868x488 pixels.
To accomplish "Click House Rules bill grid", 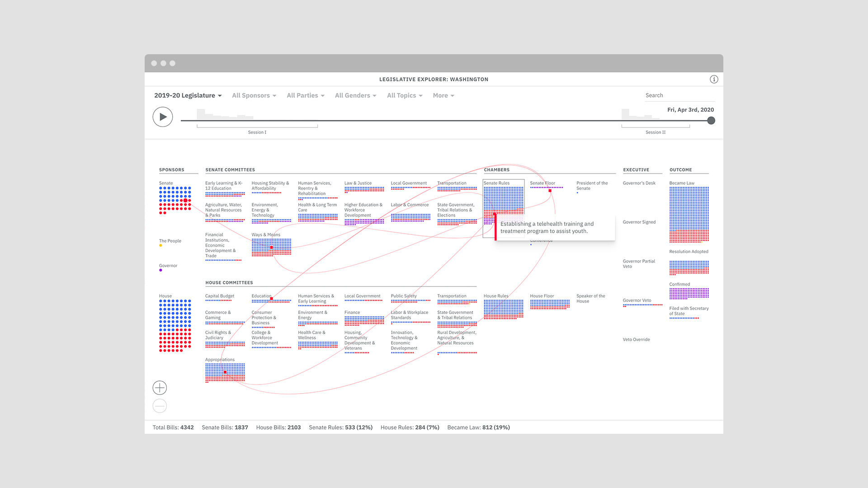I will (x=503, y=310).
